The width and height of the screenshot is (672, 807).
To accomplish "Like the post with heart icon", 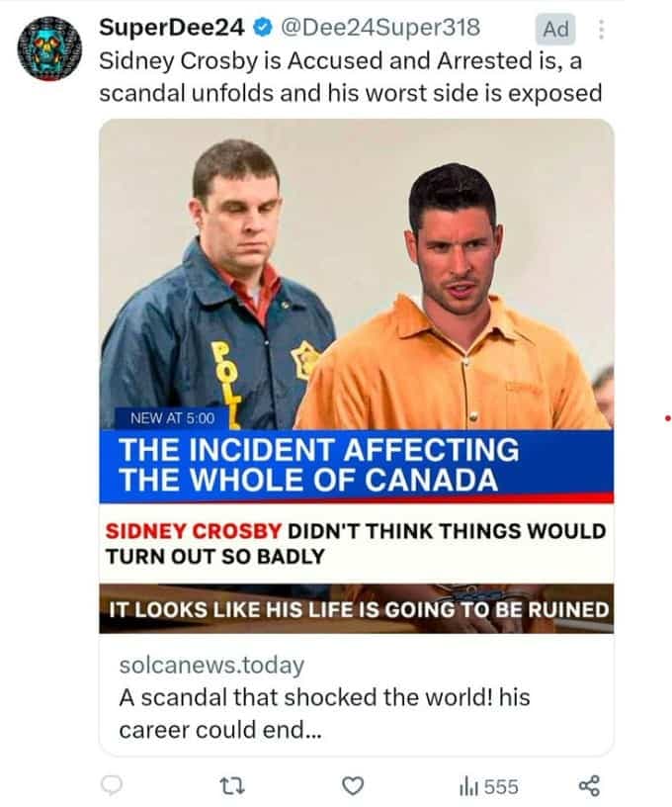I will coord(353,786).
